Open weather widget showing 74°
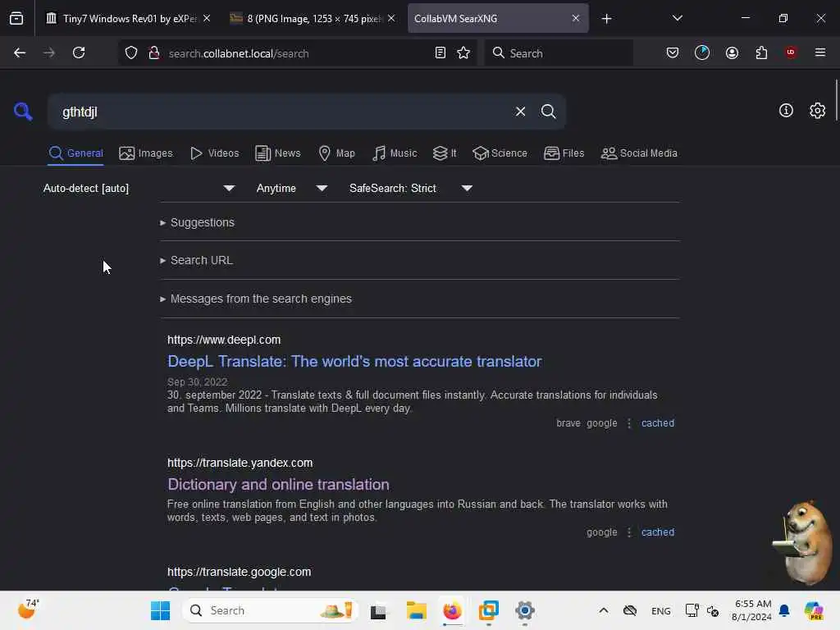 click(x=28, y=609)
